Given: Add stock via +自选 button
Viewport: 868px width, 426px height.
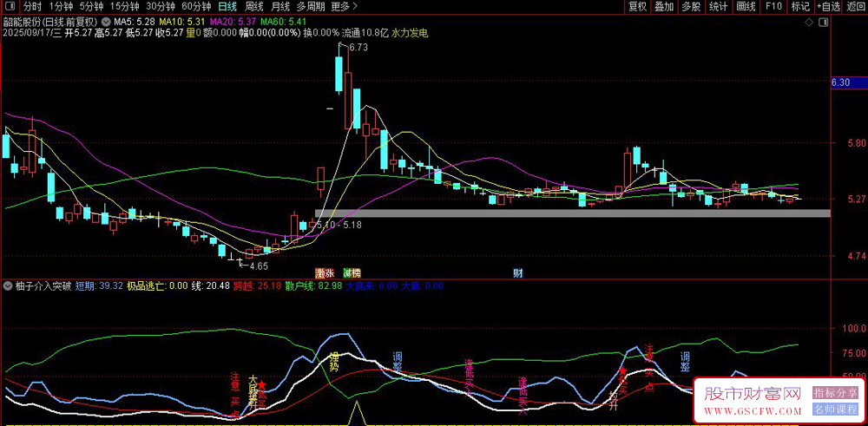Looking at the screenshot, I should (x=829, y=7).
